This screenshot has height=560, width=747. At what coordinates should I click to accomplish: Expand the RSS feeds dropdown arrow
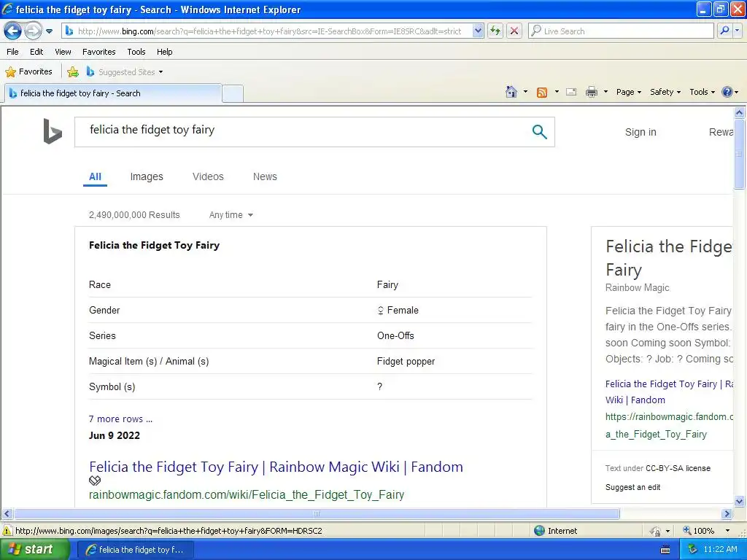click(x=557, y=92)
